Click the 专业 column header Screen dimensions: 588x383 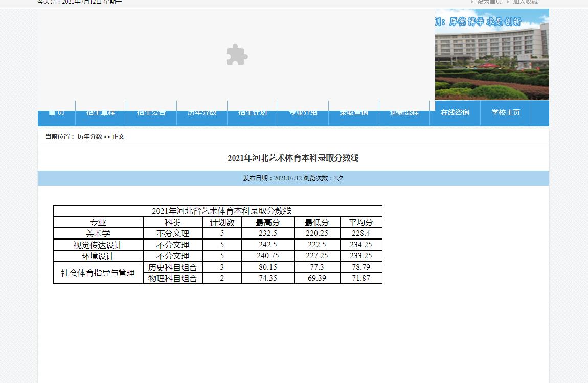(98, 222)
